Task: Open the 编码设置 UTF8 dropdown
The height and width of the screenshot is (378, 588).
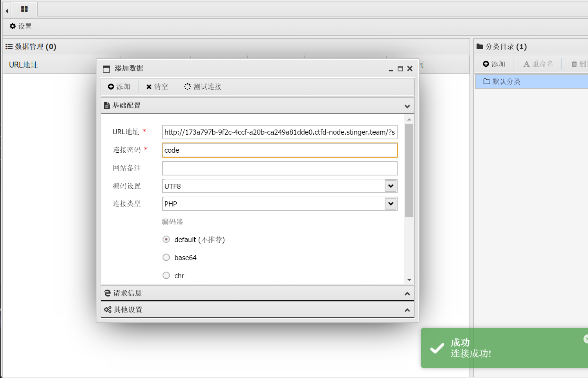Action: [x=391, y=186]
